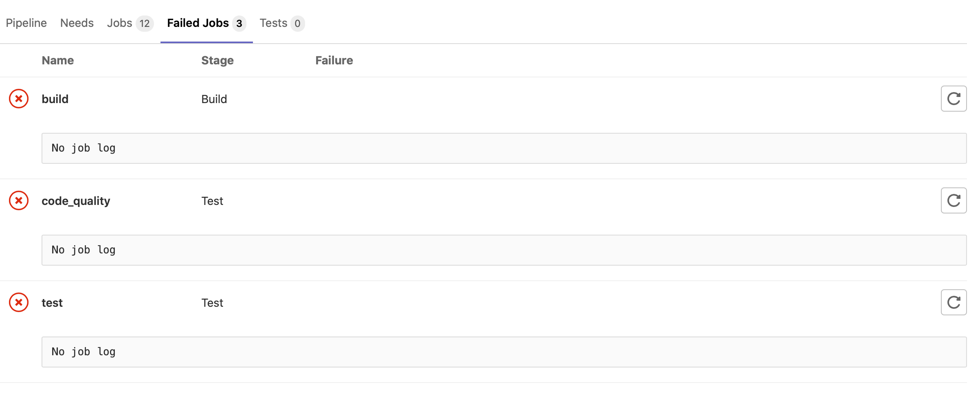Image resolution: width=980 pixels, height=396 pixels.
Task: Switch to the Pipeline tab
Action: pyautogui.click(x=26, y=23)
